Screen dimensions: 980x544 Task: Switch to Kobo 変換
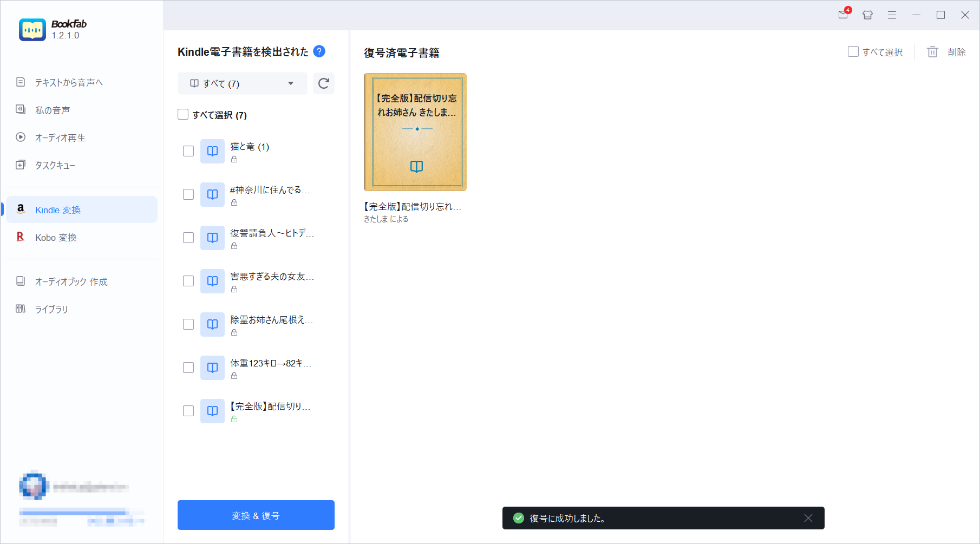[56, 237]
